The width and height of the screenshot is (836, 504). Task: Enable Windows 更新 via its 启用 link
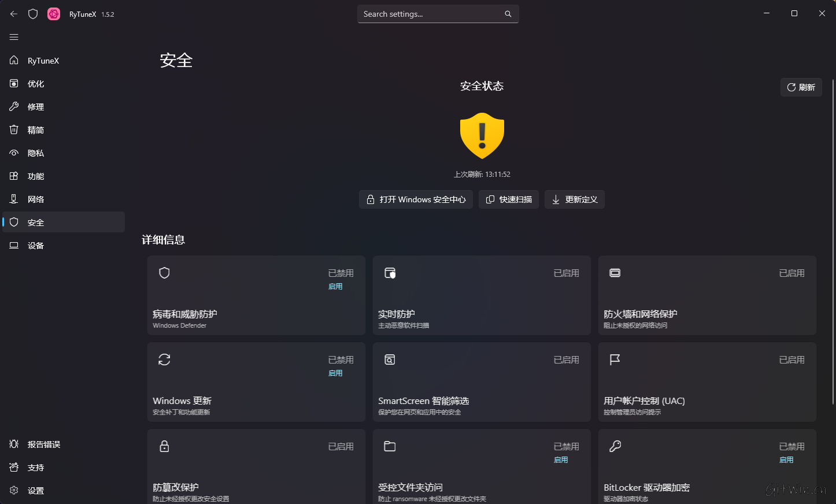coord(335,373)
